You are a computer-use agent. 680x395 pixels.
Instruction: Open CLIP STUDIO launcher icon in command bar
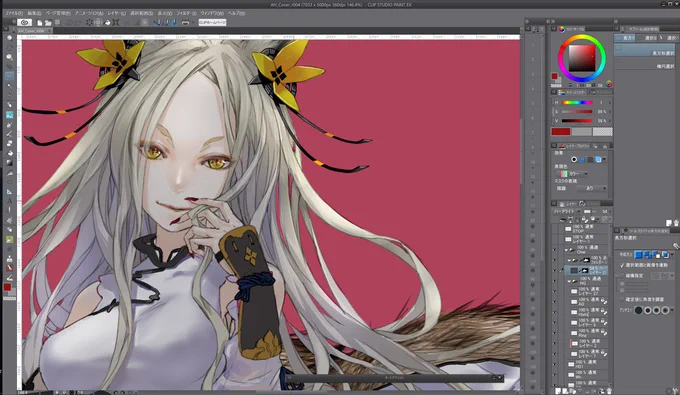coord(24,23)
